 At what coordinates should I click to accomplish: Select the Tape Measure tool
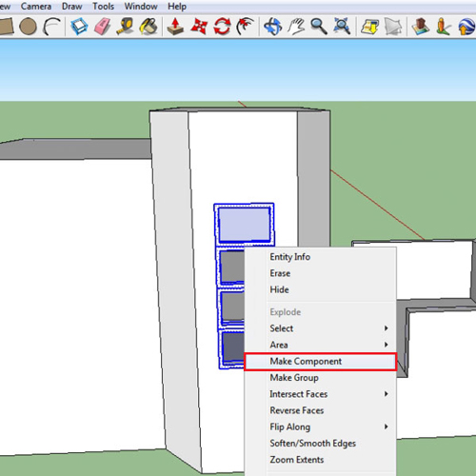coord(126,27)
